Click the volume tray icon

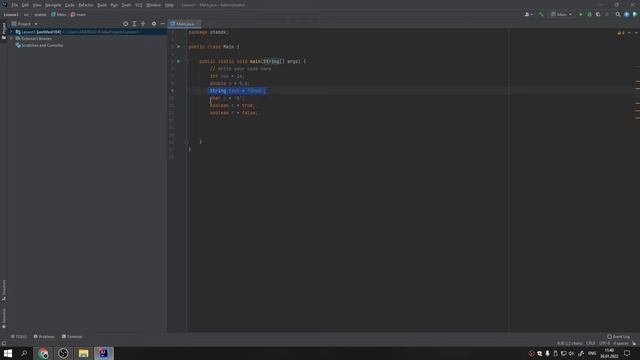pyautogui.click(x=571, y=353)
